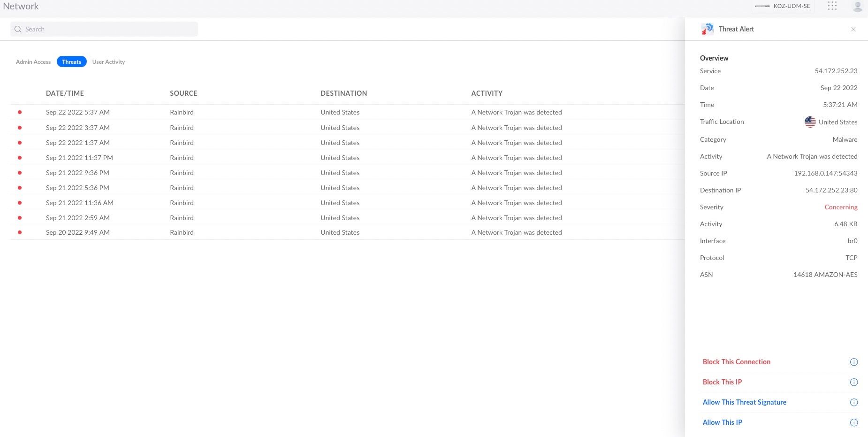Select the Threats tab
This screenshot has height=437, width=868.
tap(71, 62)
